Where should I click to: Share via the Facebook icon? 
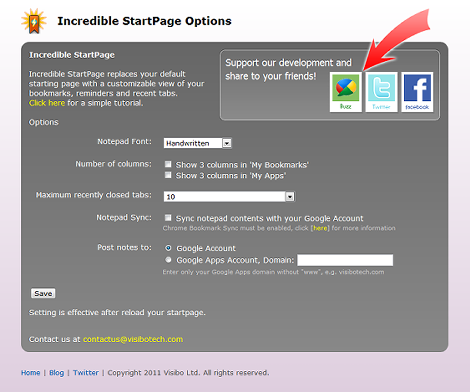point(417,92)
